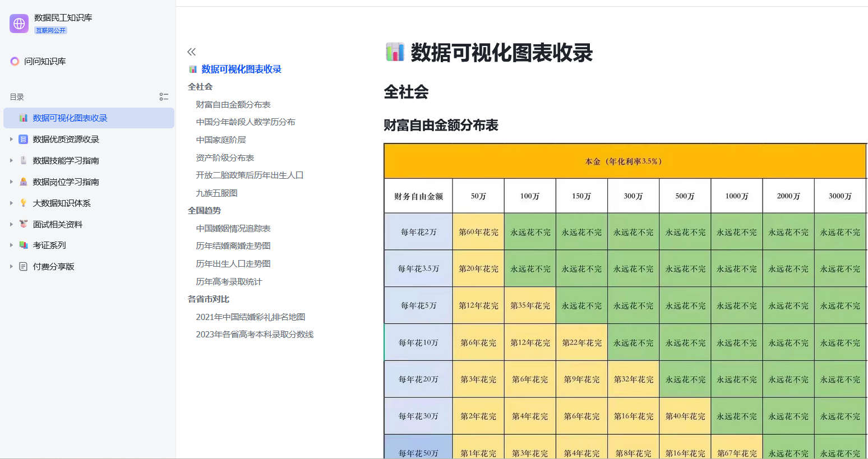Viewport: 868px width, 459px height.
Task: Click the 每年花2万 row label
Action: [x=418, y=232]
